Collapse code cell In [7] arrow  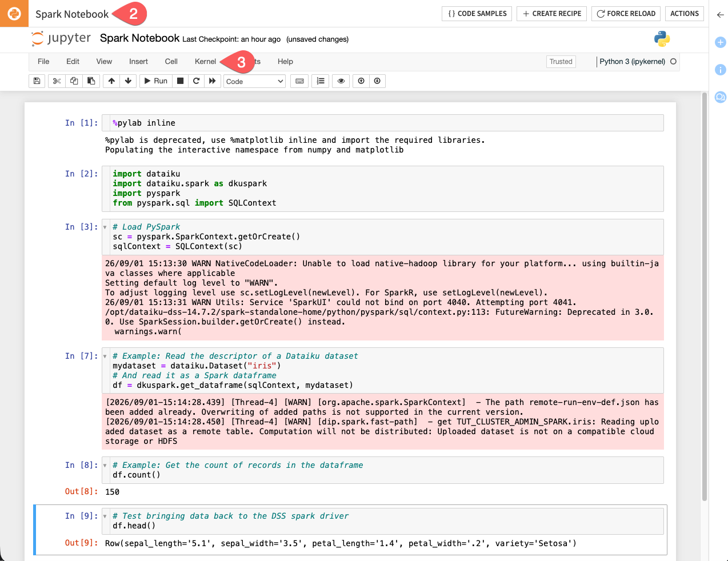[x=105, y=356]
